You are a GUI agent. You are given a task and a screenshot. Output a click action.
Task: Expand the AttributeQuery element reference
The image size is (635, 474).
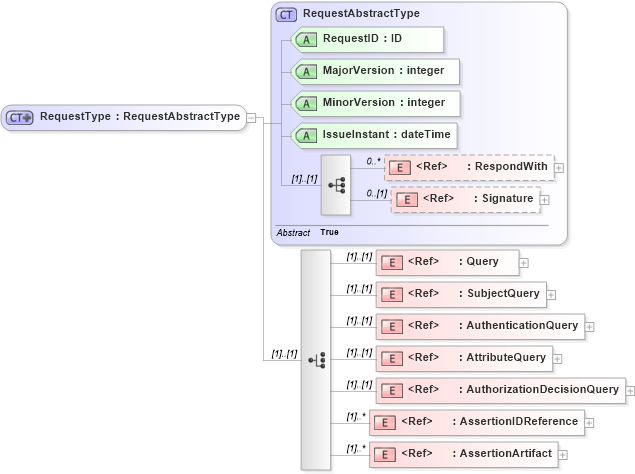pos(557,359)
